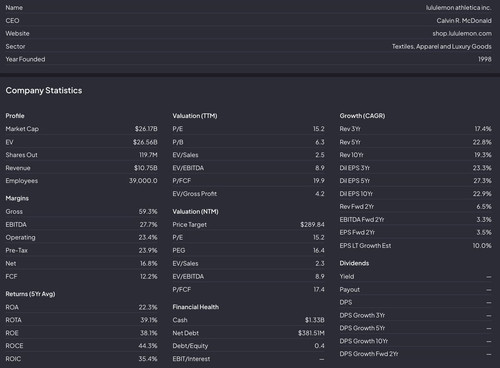Select Rev 10Yr growth value 19.3%
This screenshot has width=500, height=368.
(483, 155)
